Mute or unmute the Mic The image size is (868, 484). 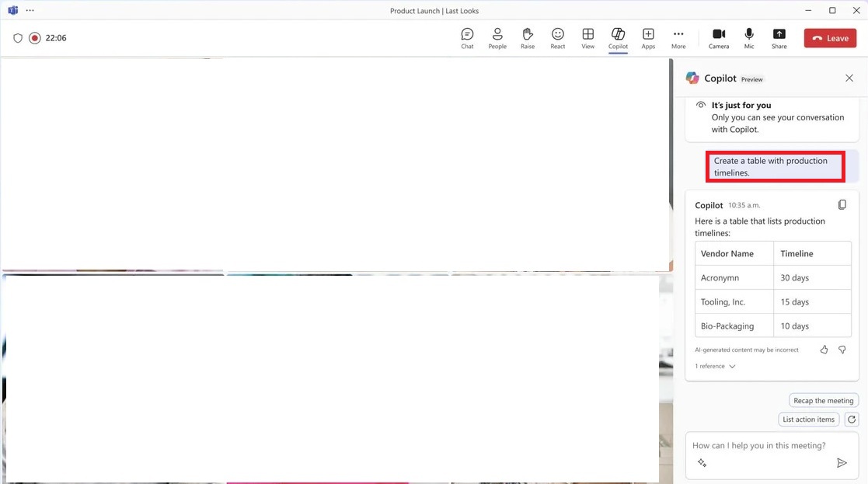(x=749, y=38)
